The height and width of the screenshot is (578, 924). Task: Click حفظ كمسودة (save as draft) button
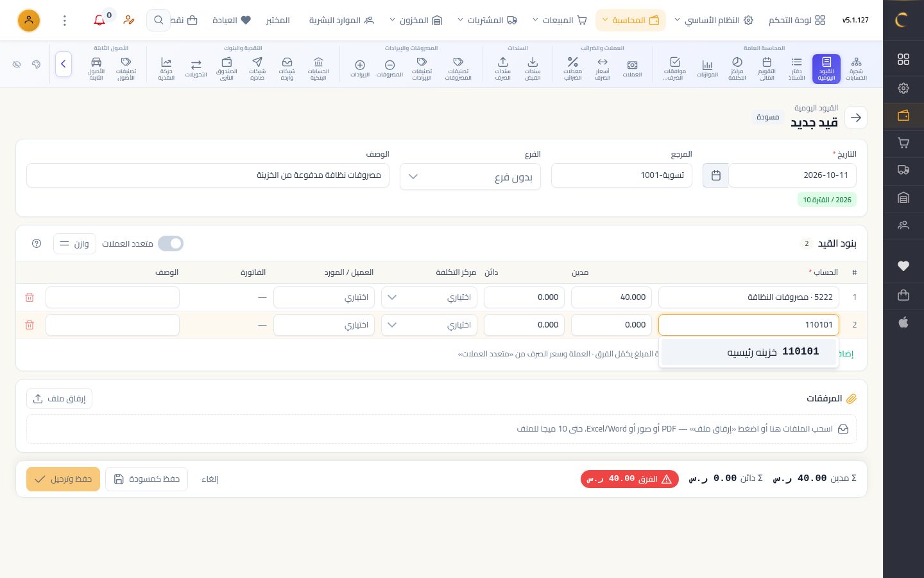click(146, 479)
